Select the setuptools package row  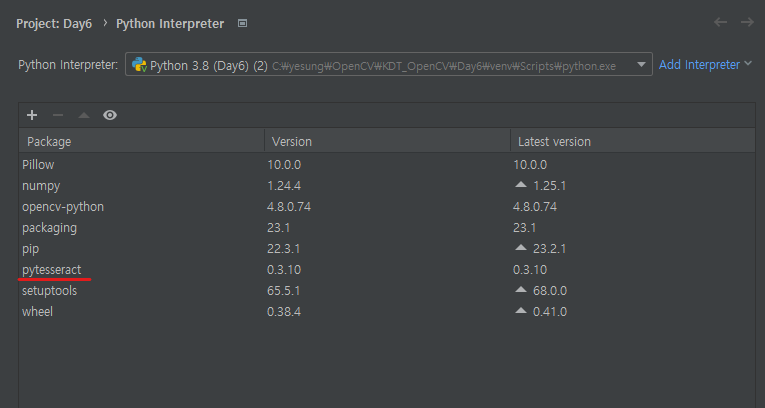(387, 290)
